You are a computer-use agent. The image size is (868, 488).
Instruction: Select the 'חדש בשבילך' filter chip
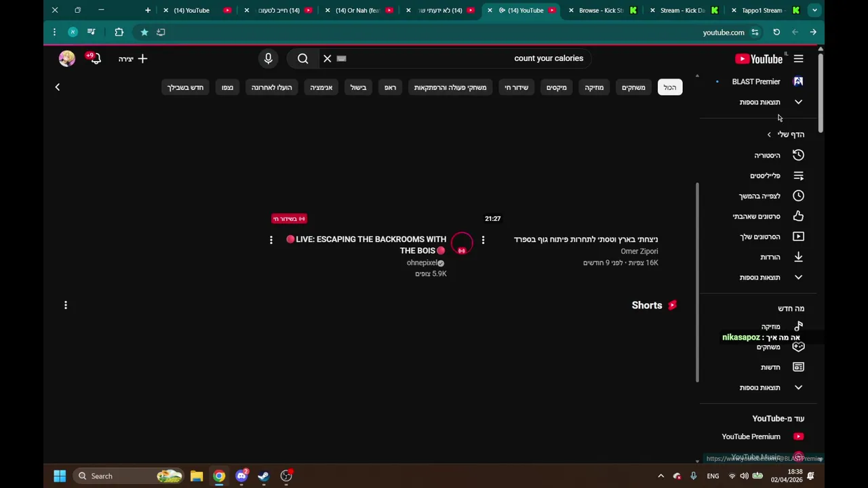(185, 87)
